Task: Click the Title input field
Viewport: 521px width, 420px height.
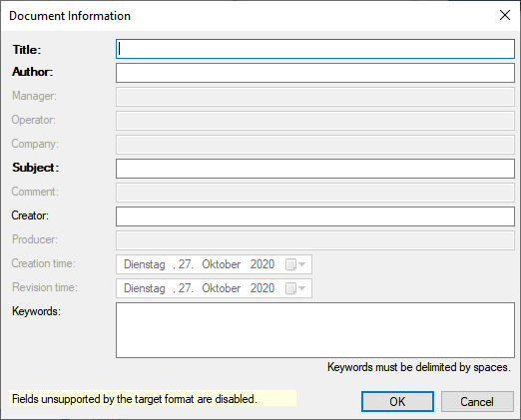Action: coord(315,49)
